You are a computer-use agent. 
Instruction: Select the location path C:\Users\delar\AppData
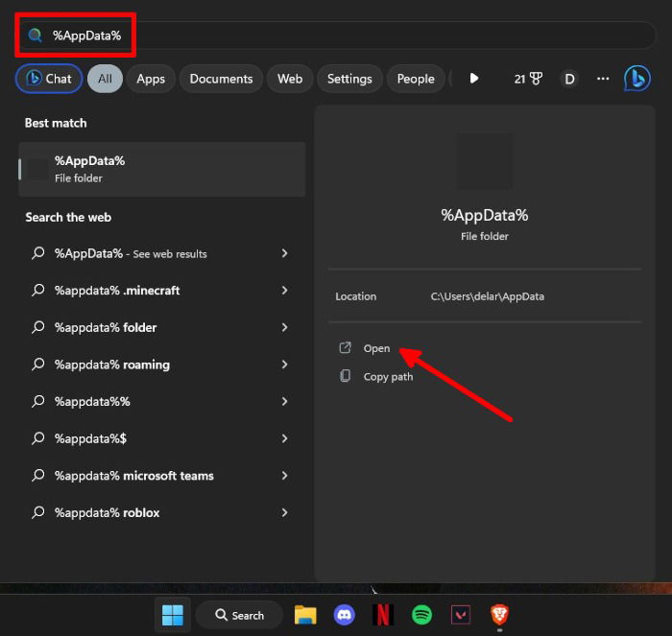[x=488, y=296]
